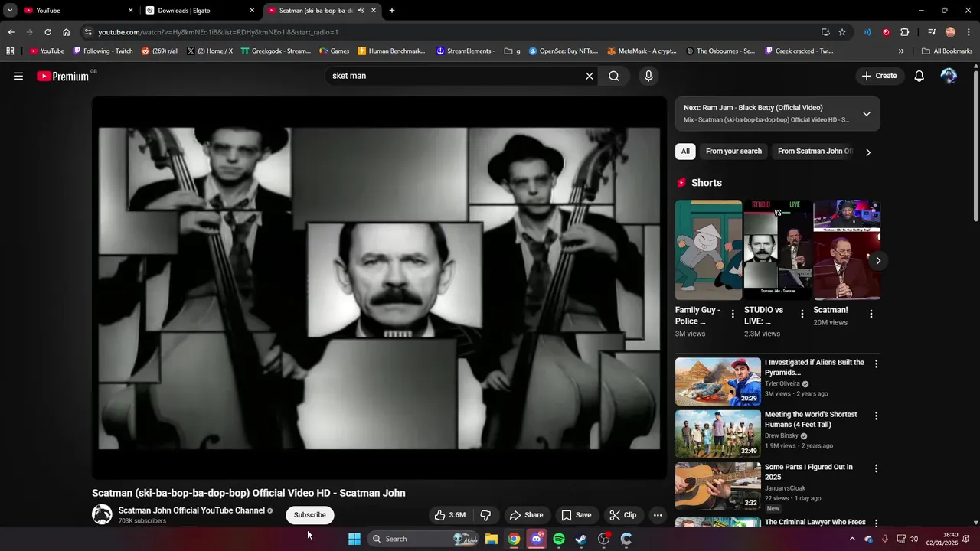
Task: Subscribe to Scatman John channel
Action: pos(310,515)
